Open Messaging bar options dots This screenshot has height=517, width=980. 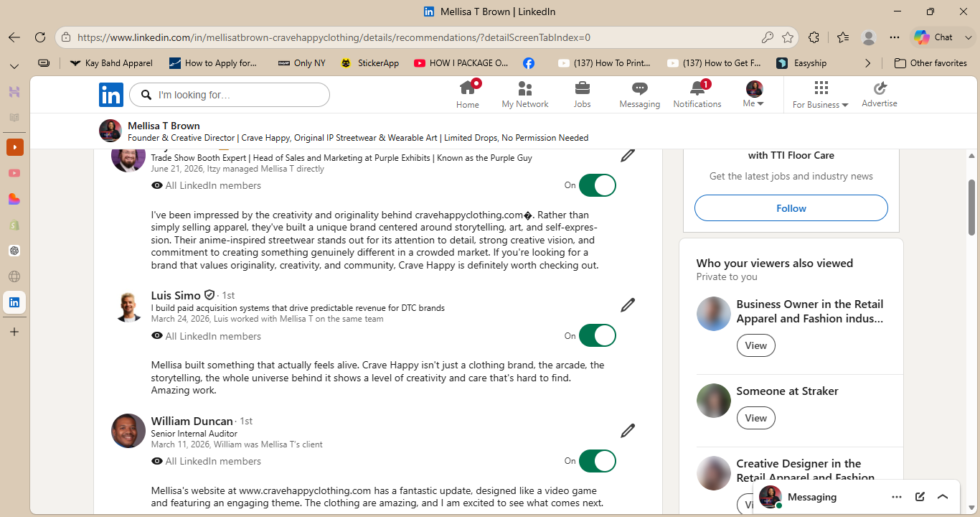coord(897,497)
